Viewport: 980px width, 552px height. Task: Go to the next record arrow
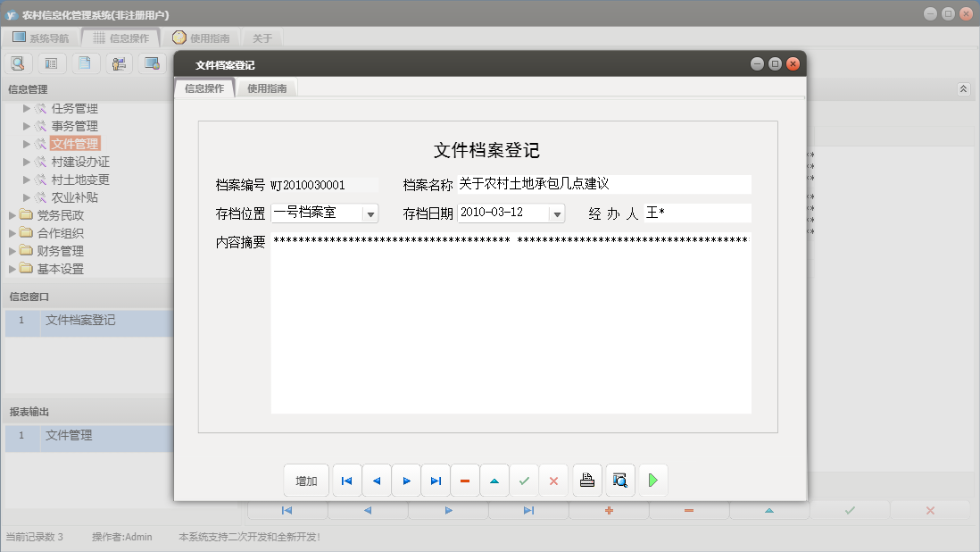(x=406, y=480)
